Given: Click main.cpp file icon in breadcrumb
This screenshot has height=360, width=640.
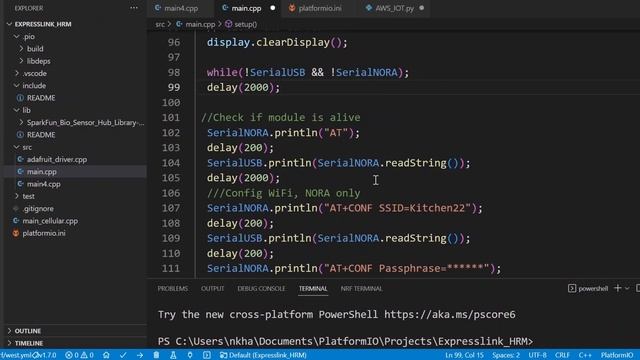Looking at the screenshot, I should 179,24.
